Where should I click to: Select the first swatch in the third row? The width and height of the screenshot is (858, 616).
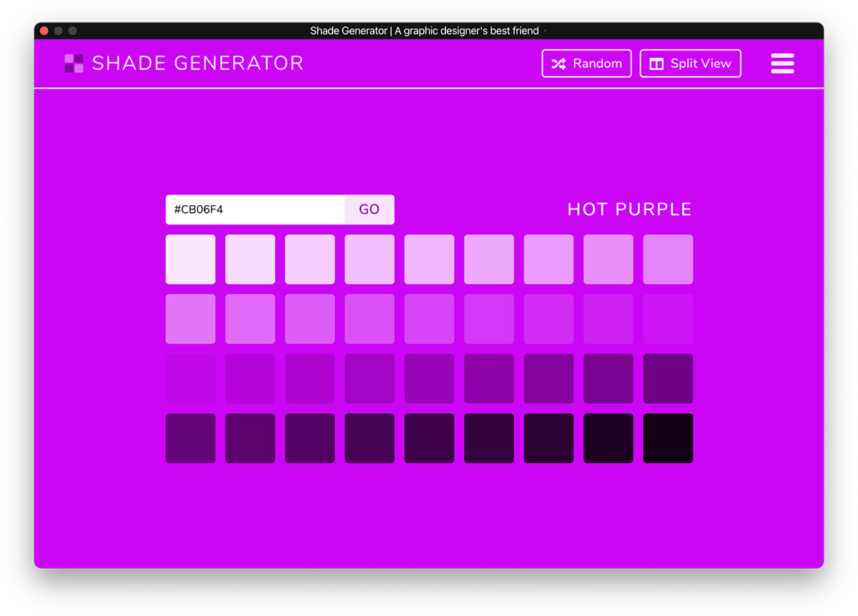190,379
